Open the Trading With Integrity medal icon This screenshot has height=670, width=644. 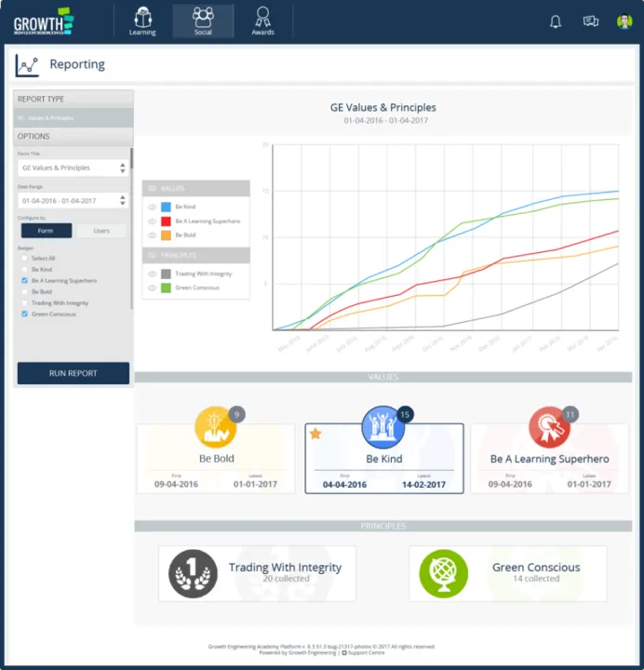pyautogui.click(x=193, y=572)
